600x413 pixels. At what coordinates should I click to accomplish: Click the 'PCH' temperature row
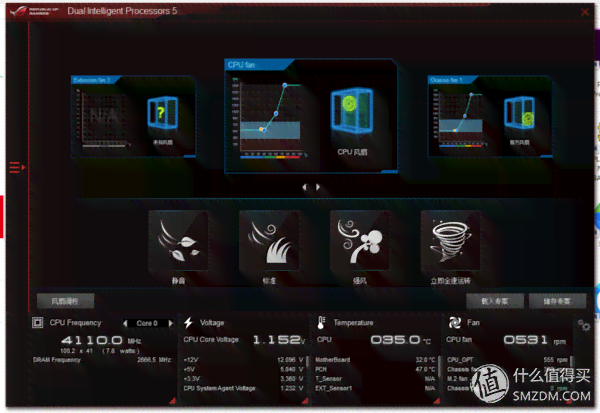click(x=375, y=369)
